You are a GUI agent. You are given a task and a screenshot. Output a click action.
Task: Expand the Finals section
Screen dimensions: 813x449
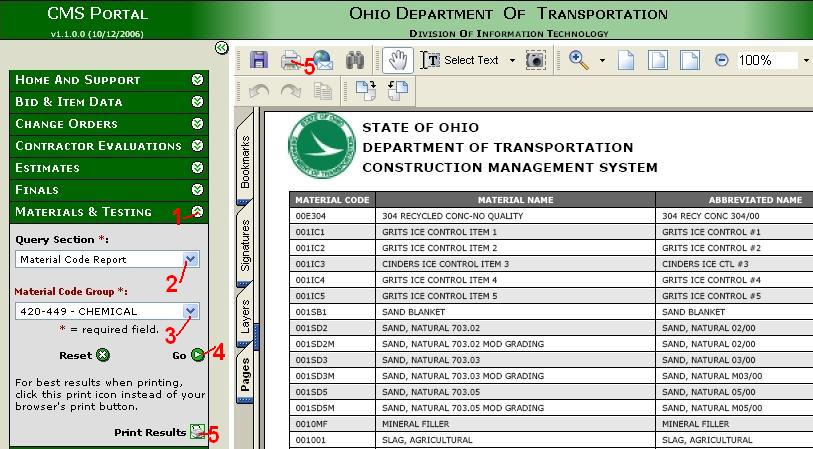(x=197, y=190)
